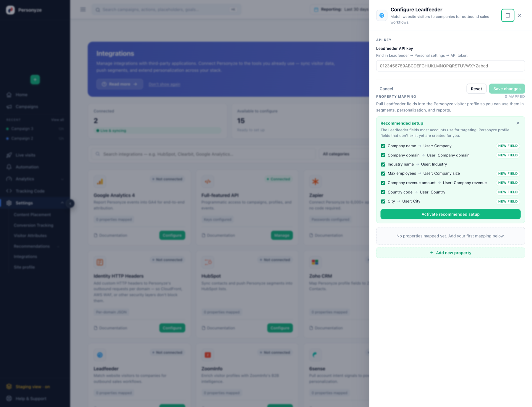Click the NEW FIELD badge for City

coord(507,201)
